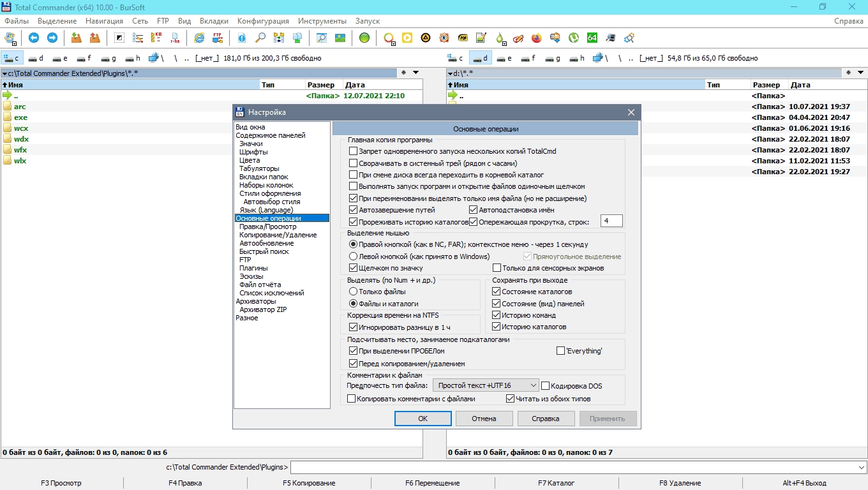Launch the green uTorrent icon

574,38
